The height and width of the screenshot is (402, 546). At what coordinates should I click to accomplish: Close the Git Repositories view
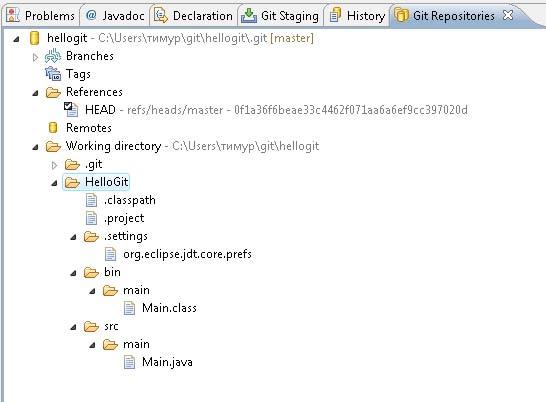508,15
